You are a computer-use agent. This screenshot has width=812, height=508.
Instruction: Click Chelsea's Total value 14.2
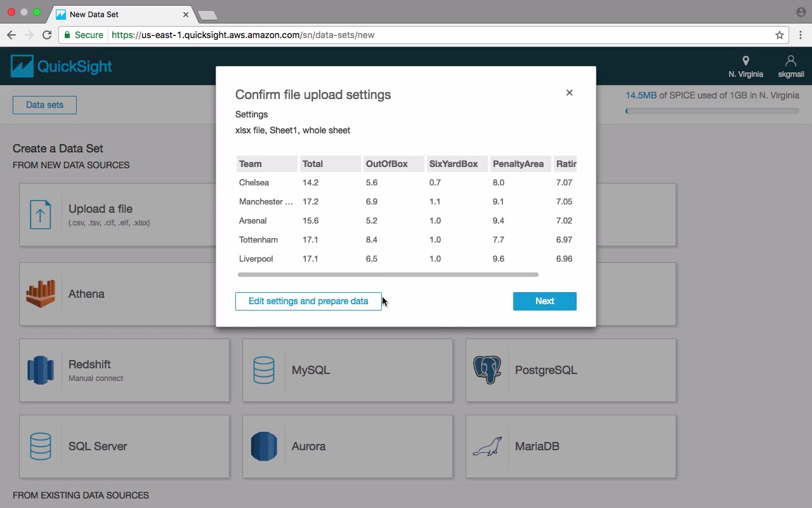pos(310,182)
